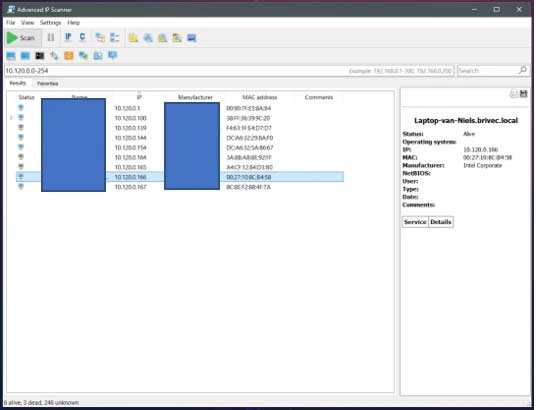Sort by the Comments column header
This screenshot has width=536, height=410.
(319, 97)
